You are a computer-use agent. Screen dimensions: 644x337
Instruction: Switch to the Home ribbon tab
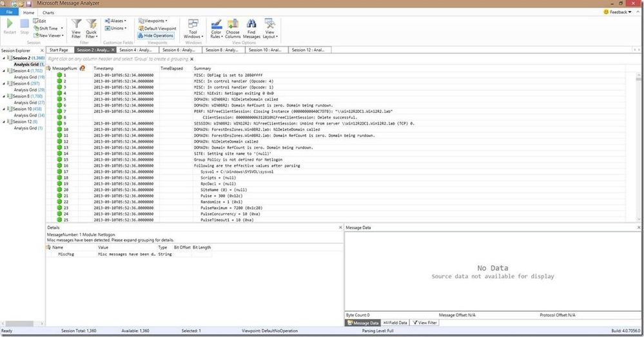point(29,12)
